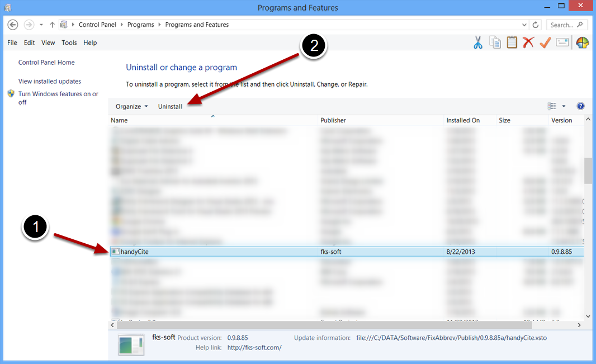
Task: Open the File menu
Action: pyautogui.click(x=12, y=42)
